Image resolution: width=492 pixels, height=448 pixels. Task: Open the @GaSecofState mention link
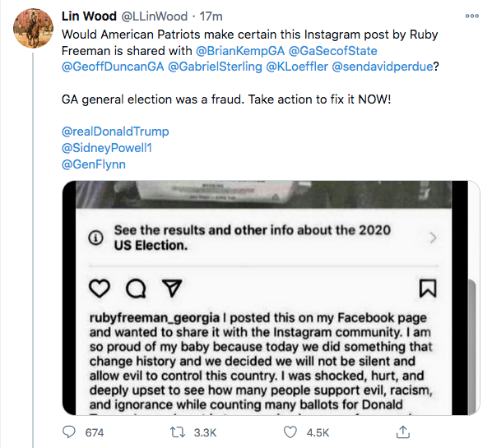tap(332, 51)
